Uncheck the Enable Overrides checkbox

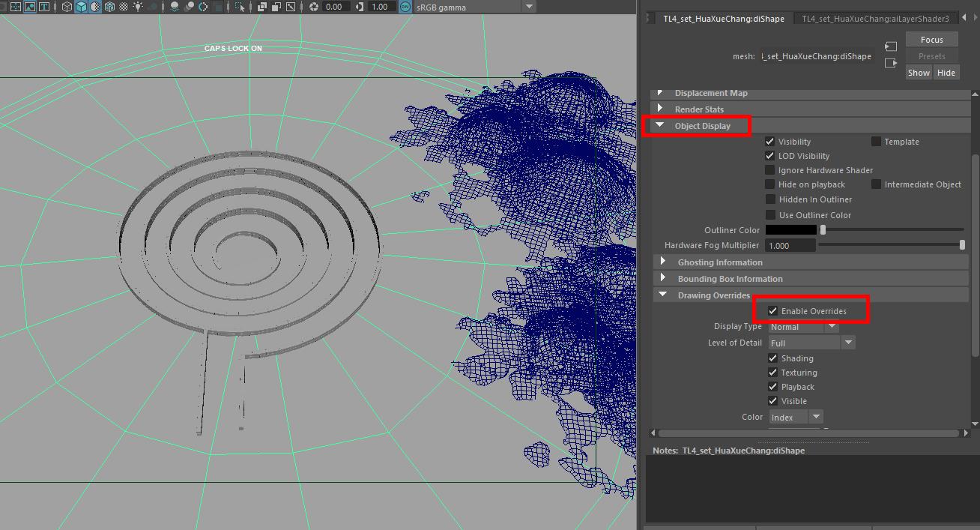772,311
